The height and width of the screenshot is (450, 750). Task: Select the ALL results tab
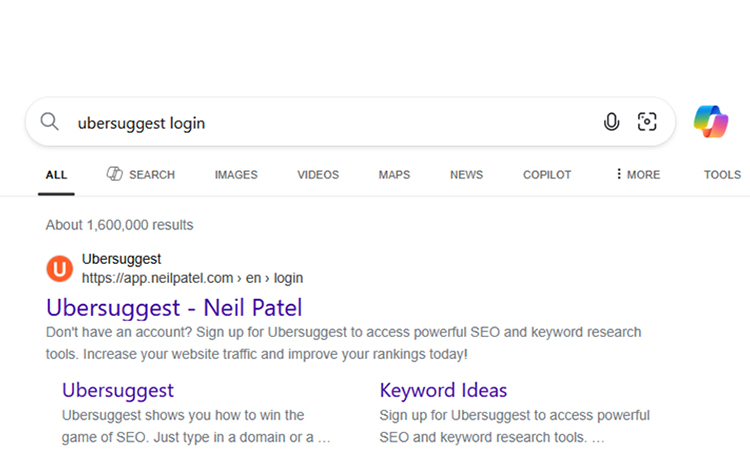point(56,175)
